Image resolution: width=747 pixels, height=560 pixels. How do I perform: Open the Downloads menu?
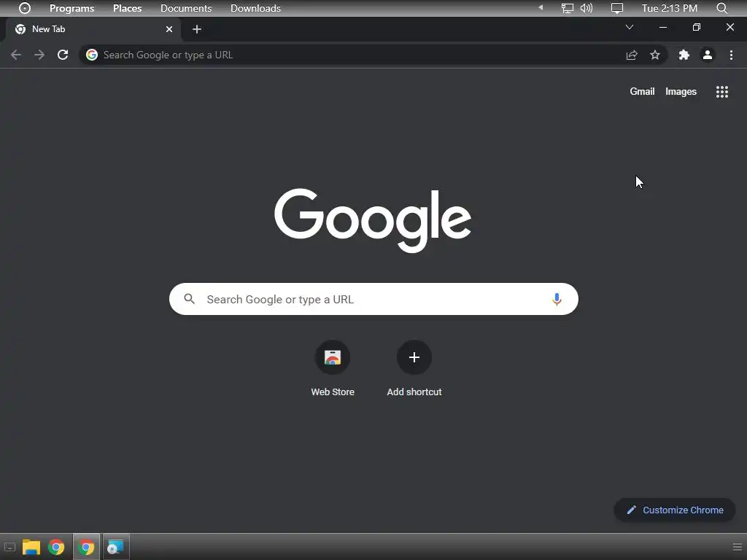[x=255, y=8]
